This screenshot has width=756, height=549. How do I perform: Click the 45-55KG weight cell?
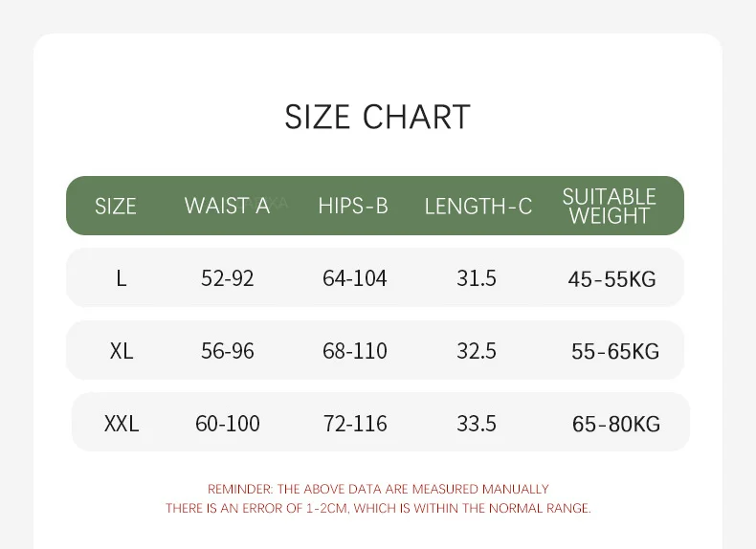click(x=611, y=279)
